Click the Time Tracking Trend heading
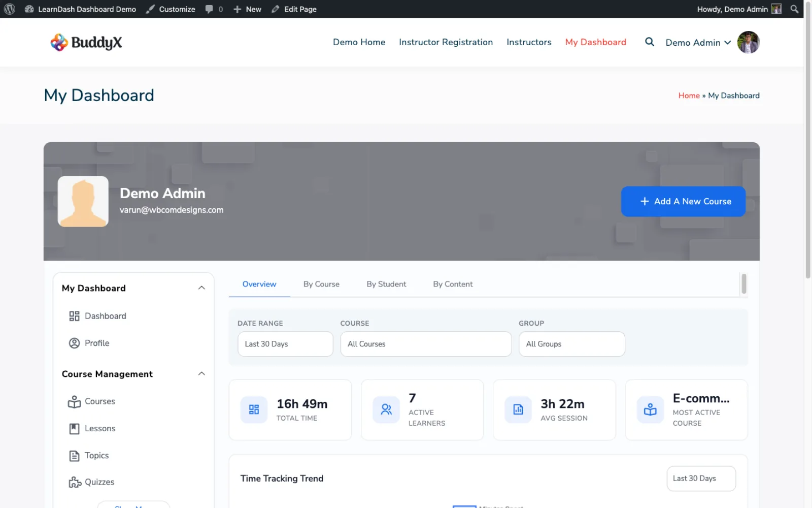 click(282, 479)
